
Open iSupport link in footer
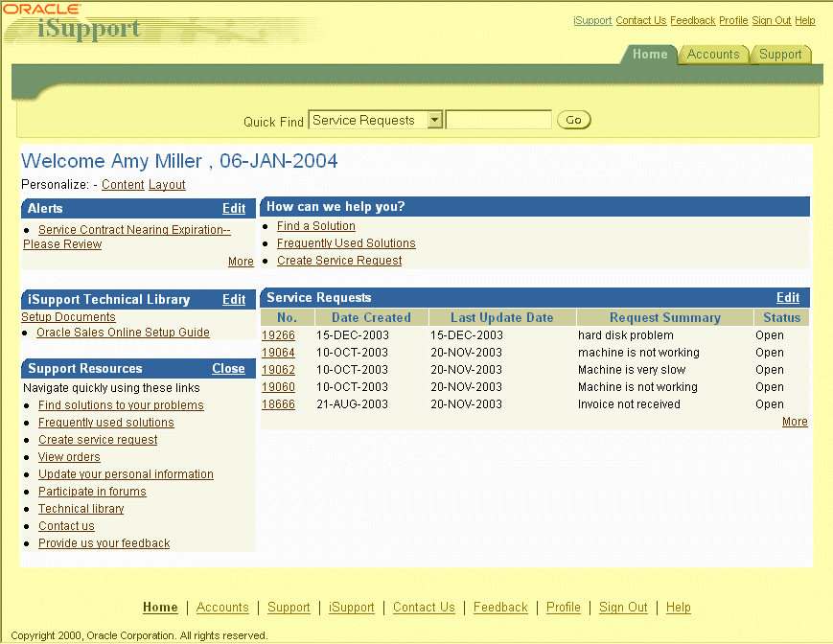point(351,607)
